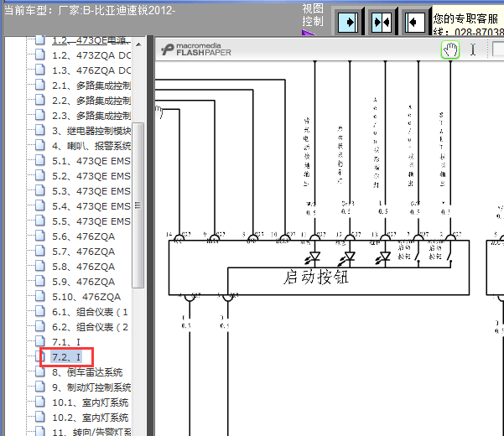This screenshot has width=504, height=436.
Task: Click page icon beside 6.1、组合仪表
Action: point(40,311)
